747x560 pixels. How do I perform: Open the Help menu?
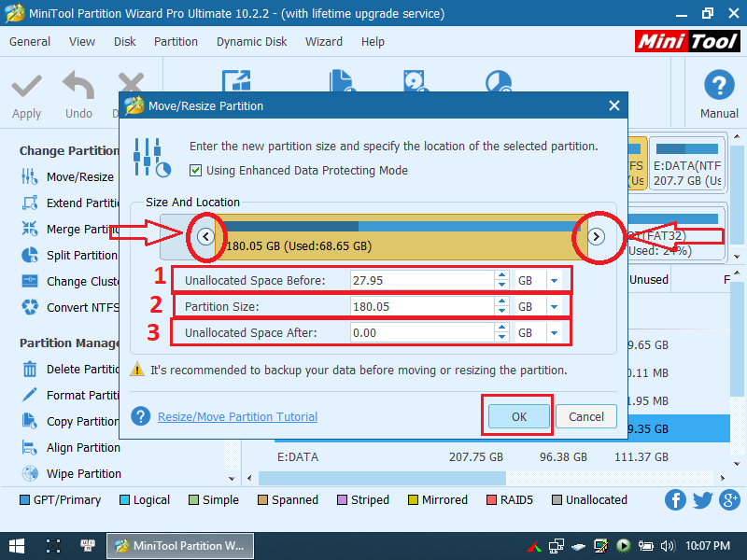point(373,42)
